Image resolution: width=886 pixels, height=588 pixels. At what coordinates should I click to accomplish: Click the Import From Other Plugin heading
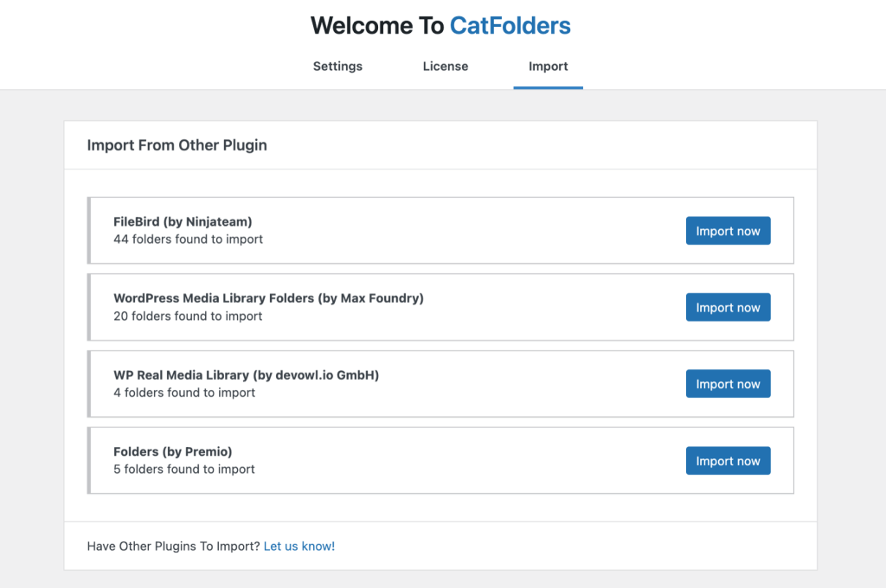click(x=177, y=144)
